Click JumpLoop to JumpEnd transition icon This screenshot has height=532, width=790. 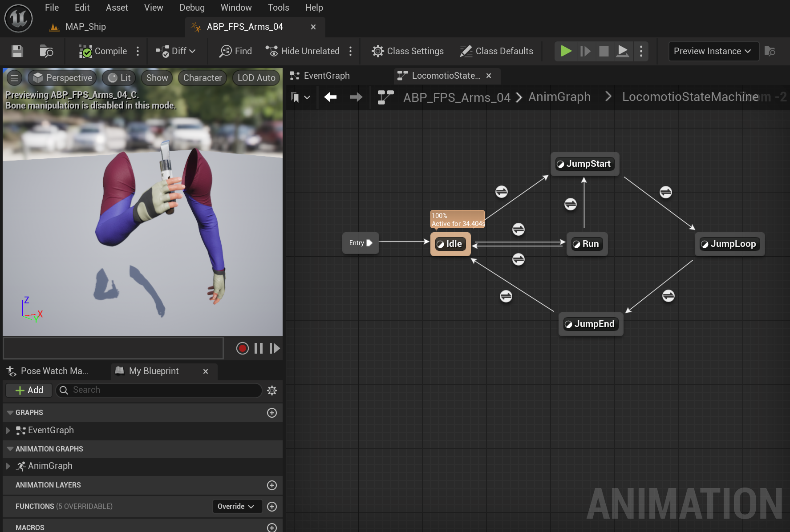tap(668, 296)
